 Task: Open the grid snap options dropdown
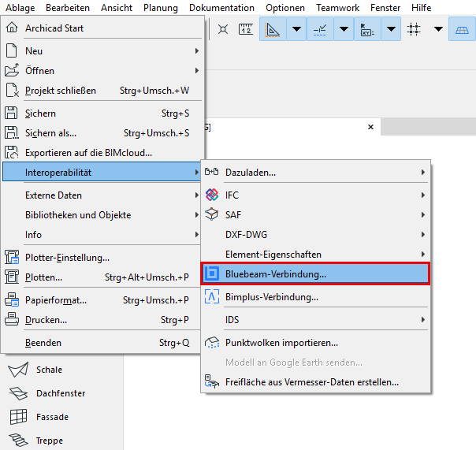coord(438,29)
